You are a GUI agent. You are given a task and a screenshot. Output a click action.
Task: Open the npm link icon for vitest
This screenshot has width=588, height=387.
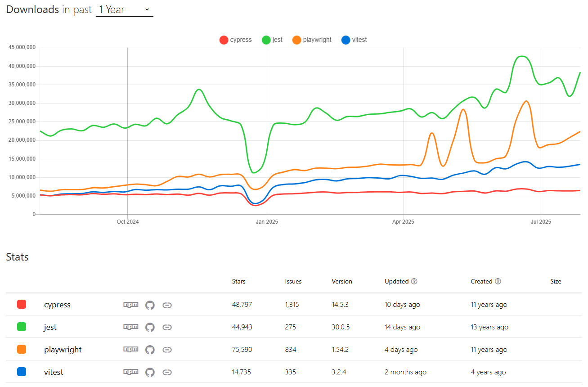point(131,372)
